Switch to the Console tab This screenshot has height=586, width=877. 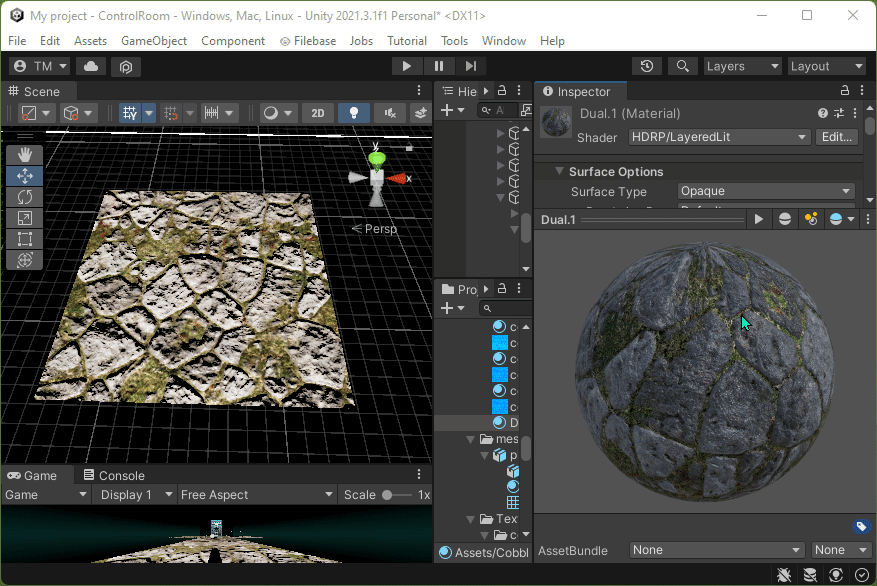(x=114, y=475)
